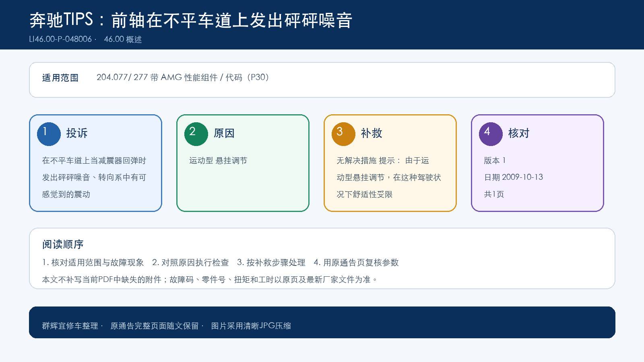644x362 pixels.
Task: Click step 4. 用原通告页复核参数
Action: point(356,263)
